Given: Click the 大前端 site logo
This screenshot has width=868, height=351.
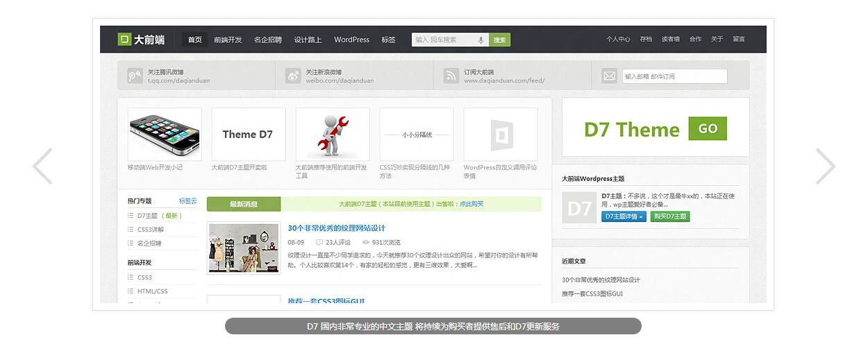Looking at the screenshot, I should pyautogui.click(x=142, y=40).
